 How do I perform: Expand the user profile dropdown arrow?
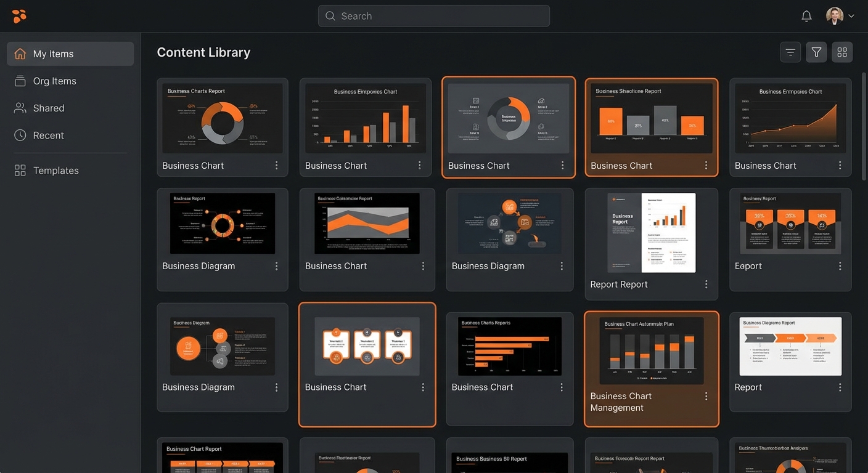(x=851, y=16)
